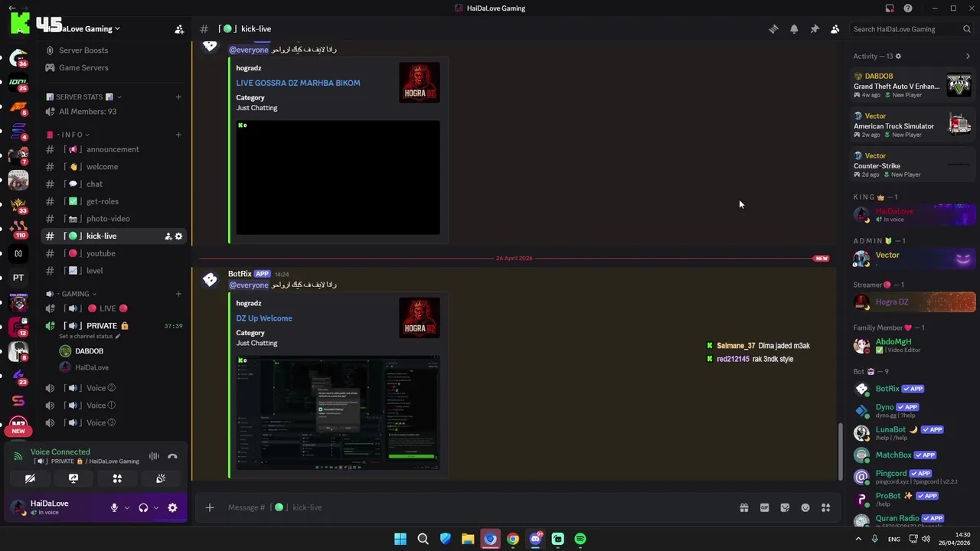Open DZ Up Welcome link
Screen dimensions: 980x551
[x=264, y=318]
